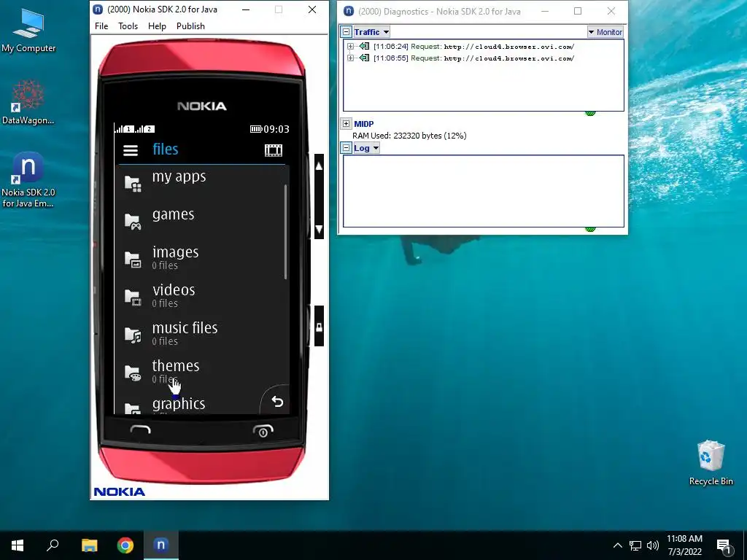Open the Traffic dropdown arrow
747x560 pixels.
(386, 32)
